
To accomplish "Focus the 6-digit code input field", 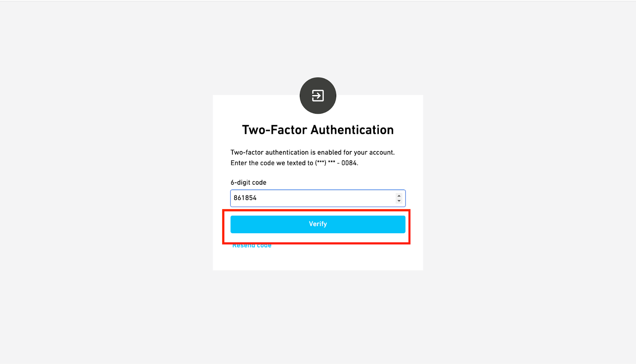I will pyautogui.click(x=318, y=198).
